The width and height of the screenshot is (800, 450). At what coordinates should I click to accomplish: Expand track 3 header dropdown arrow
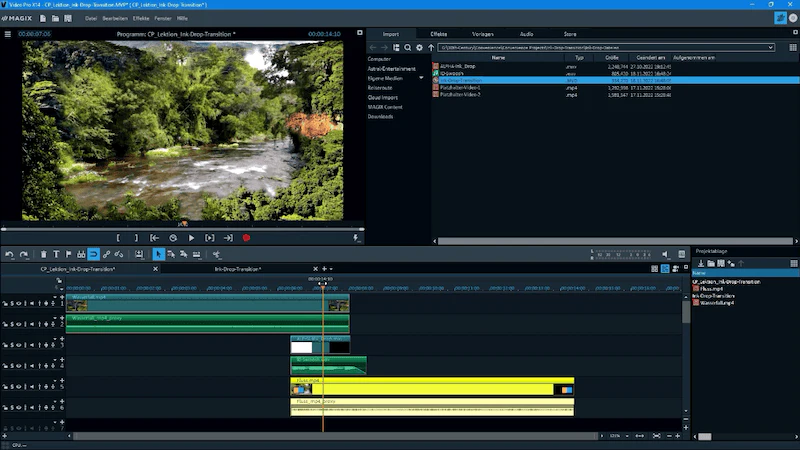pyautogui.click(x=55, y=339)
